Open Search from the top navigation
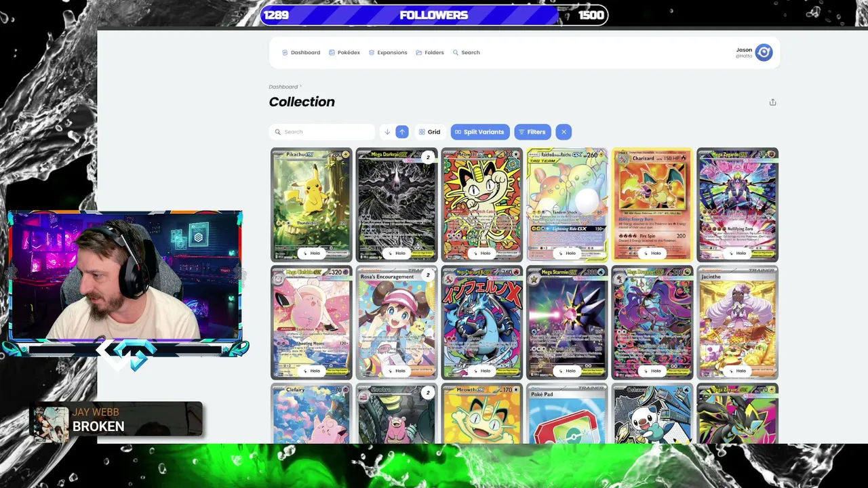The height and width of the screenshot is (488, 868). pos(466,52)
